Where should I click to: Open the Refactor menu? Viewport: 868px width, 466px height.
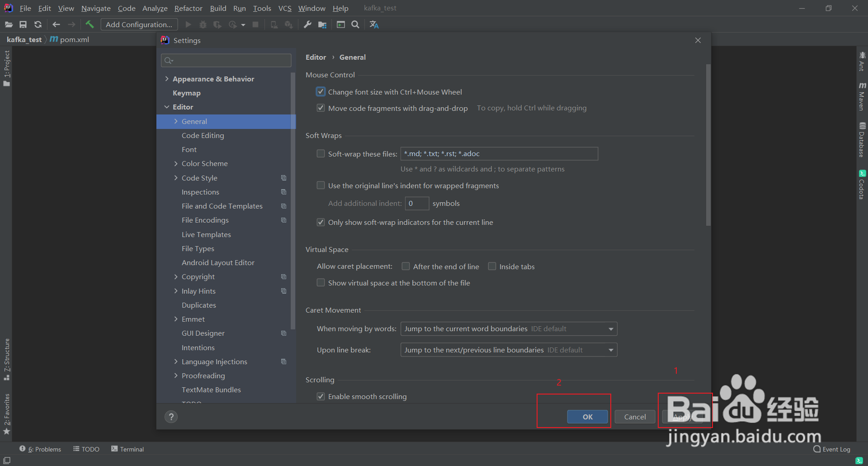coord(188,8)
